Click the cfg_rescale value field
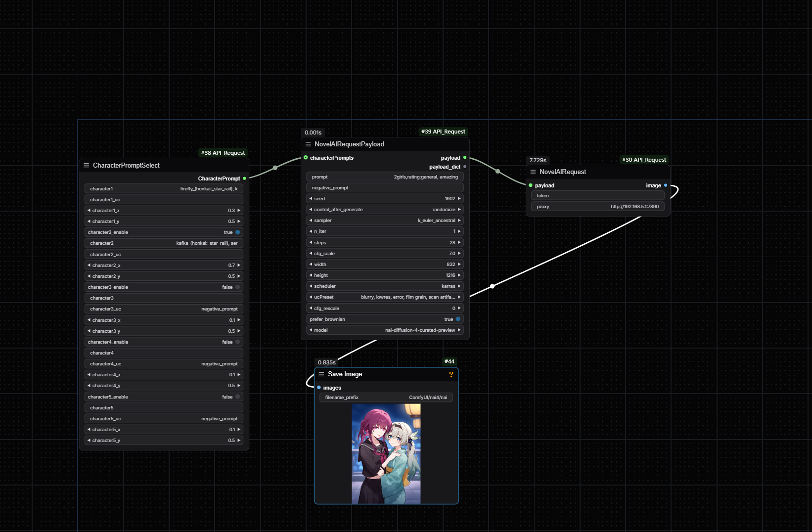This screenshot has width=812, height=532. 385,309
